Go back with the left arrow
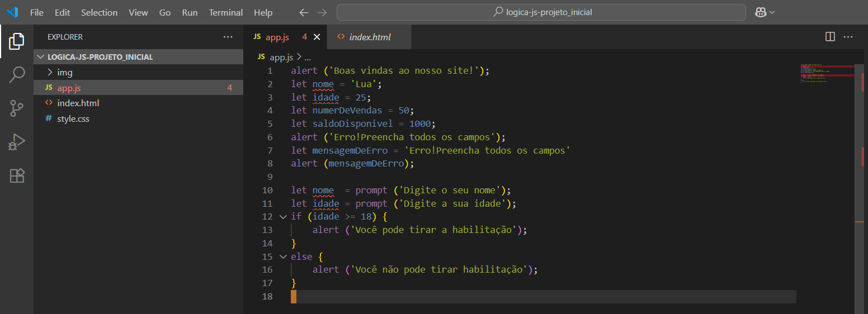Viewport: 868px width, 314px height. [x=304, y=12]
